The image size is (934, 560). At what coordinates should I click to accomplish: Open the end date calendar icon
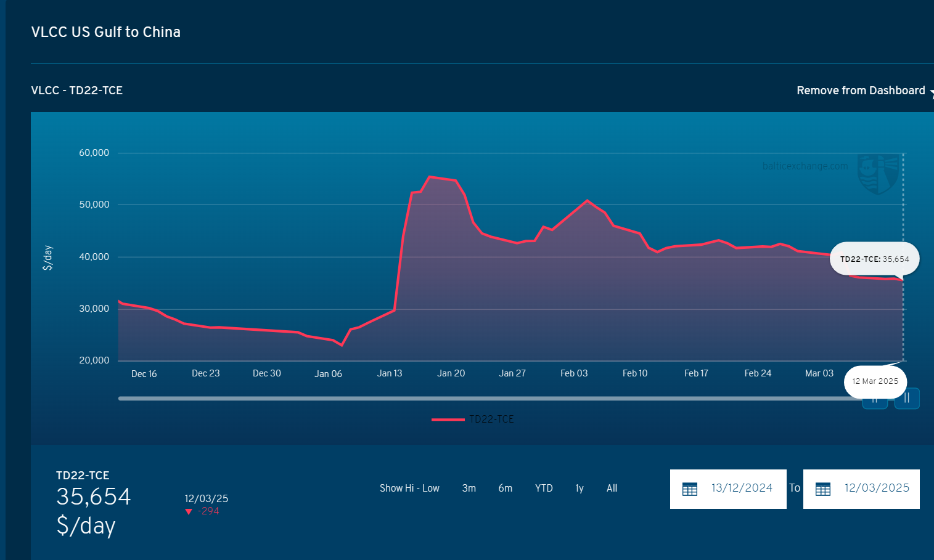click(823, 489)
